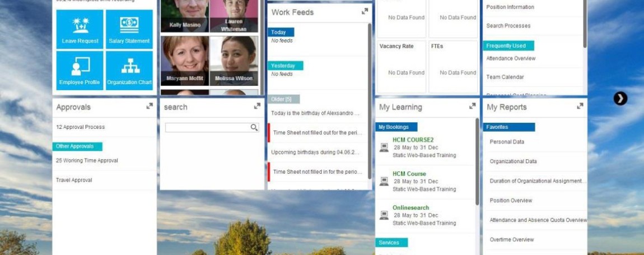Open the FTEs tile
Viewport: 644px width, 255px height.
454,67
